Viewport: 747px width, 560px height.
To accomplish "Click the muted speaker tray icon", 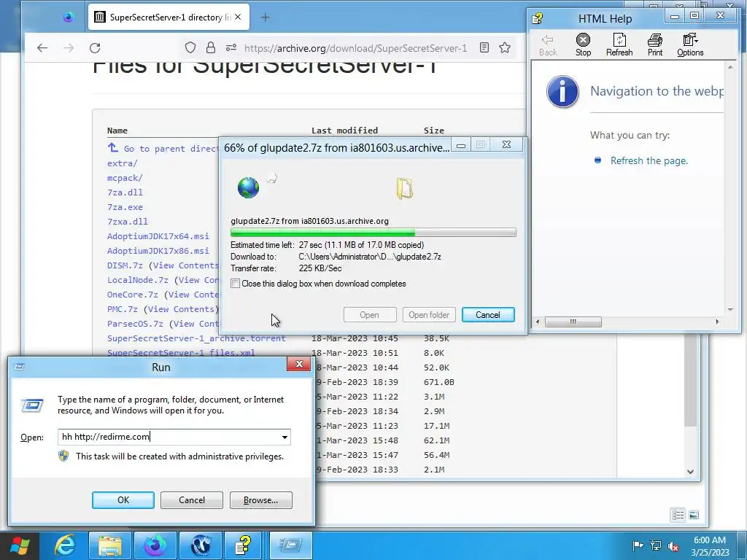I will click(x=673, y=546).
